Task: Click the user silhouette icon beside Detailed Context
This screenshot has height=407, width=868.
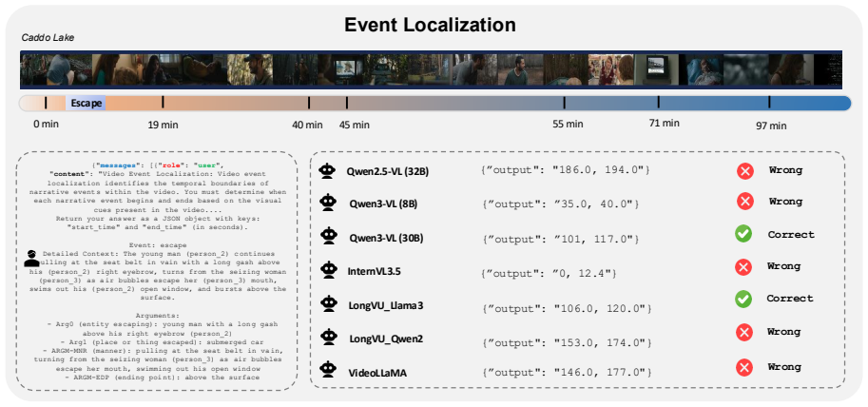Action: point(32,259)
